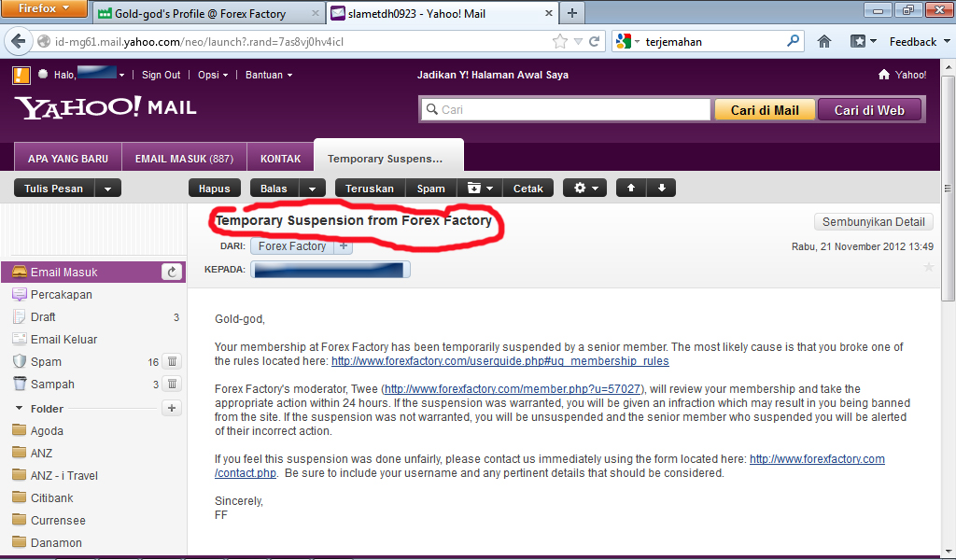
Task: Switch to EMAIL MASUK (887) tab
Action: coord(184,159)
